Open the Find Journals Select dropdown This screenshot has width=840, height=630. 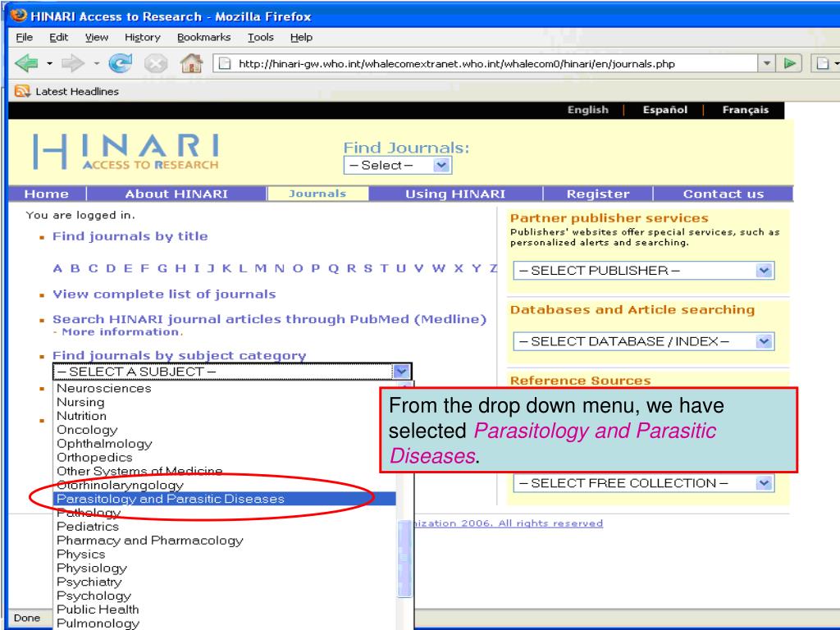pos(398,165)
